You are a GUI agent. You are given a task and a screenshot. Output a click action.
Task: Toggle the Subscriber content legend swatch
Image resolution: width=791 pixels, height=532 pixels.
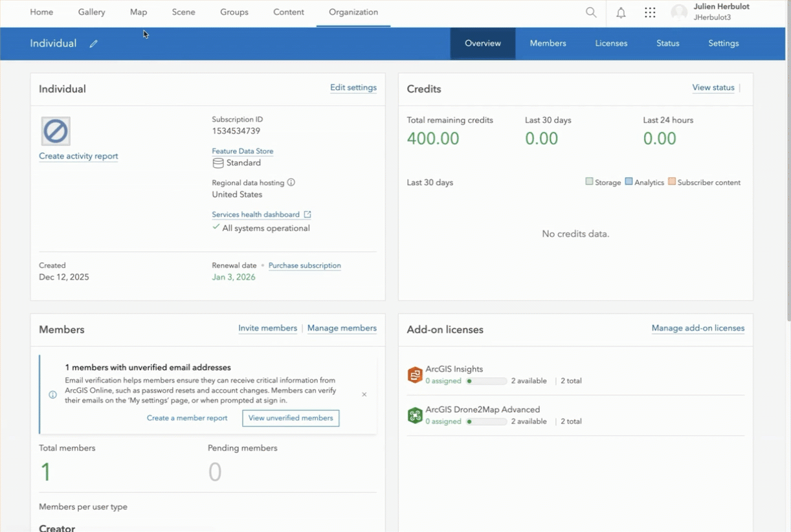pos(672,182)
